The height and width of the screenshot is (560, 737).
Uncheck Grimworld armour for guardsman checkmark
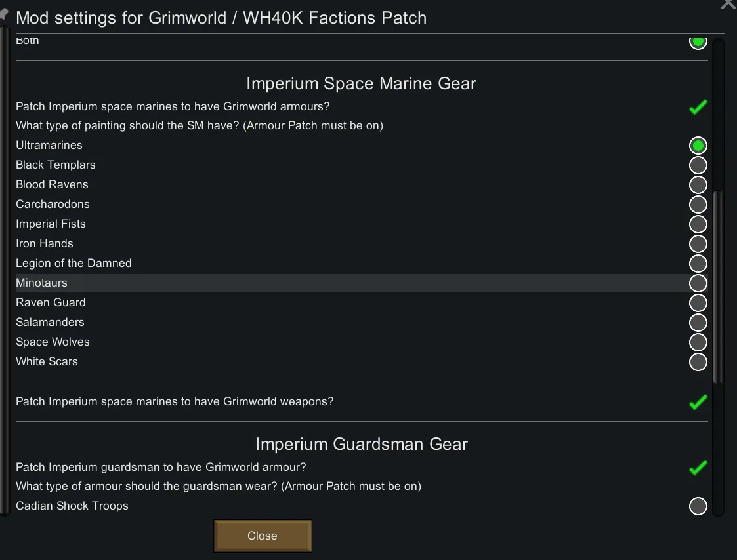tap(698, 468)
